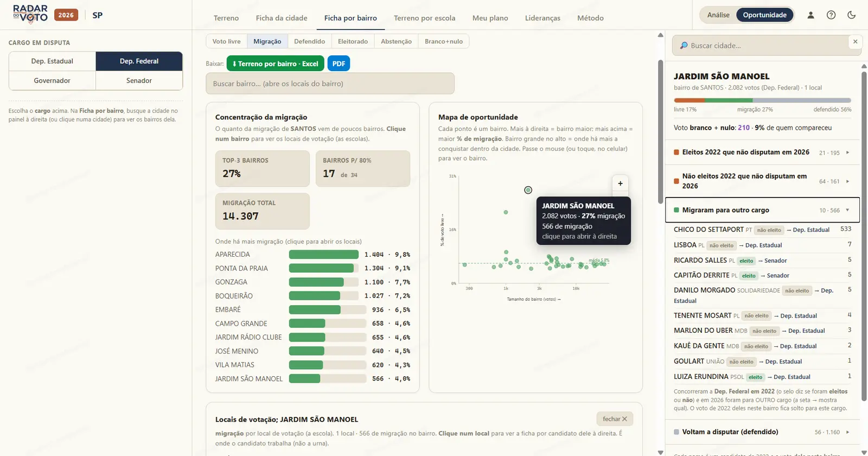Select Dep. Federal as the cargo

coord(139,61)
